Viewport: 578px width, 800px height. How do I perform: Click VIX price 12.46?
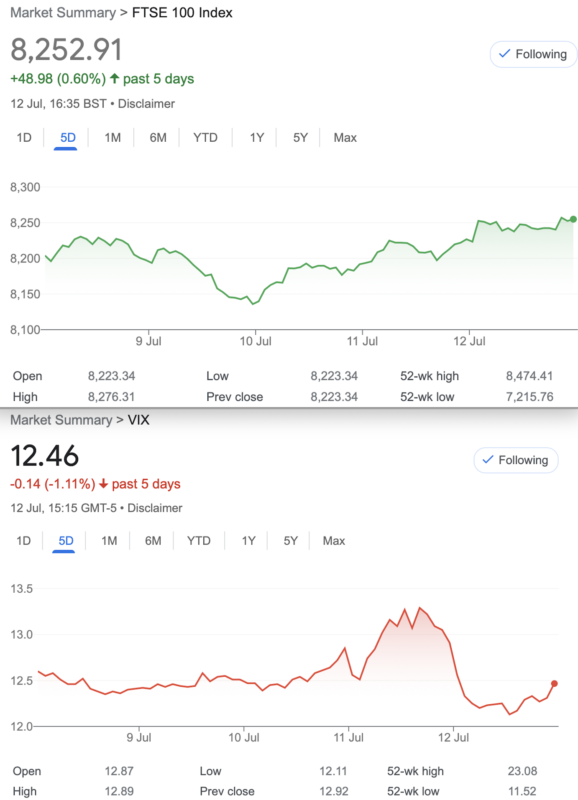point(44,456)
